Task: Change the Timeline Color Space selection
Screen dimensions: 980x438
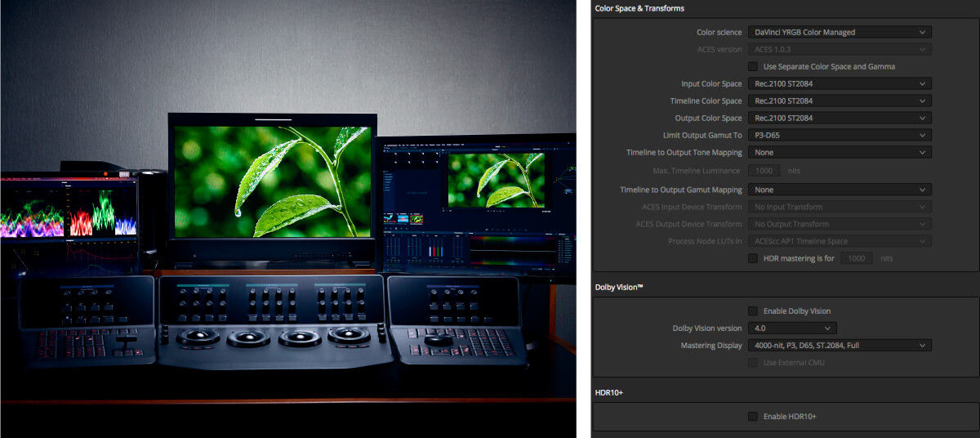Action: pos(839,101)
